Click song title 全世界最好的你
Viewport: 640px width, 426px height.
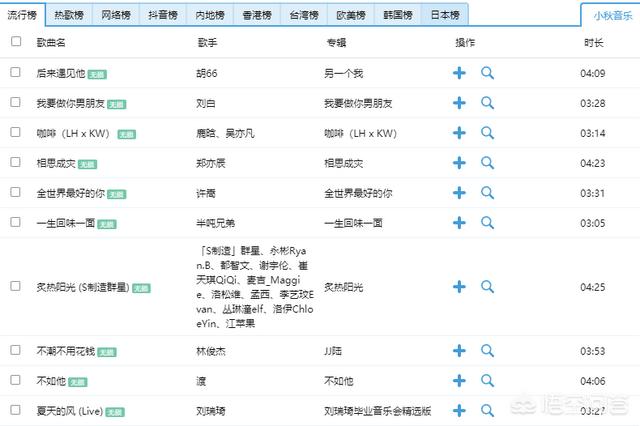coord(69,193)
